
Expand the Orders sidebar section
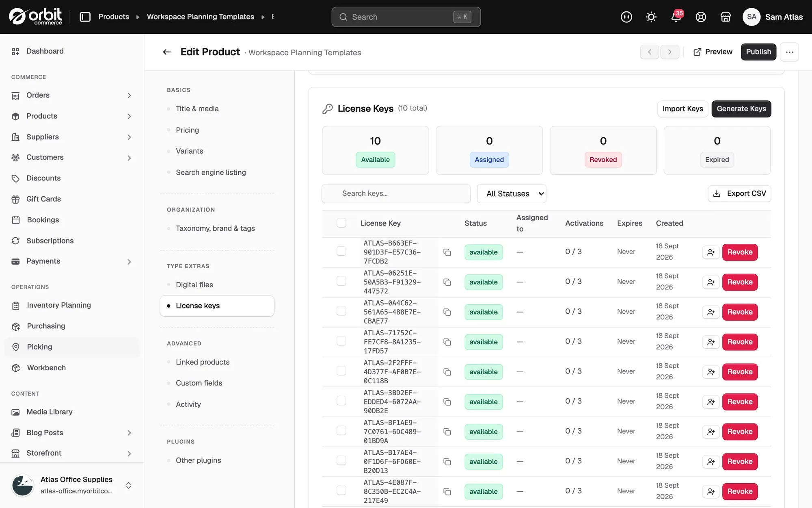[x=129, y=96]
